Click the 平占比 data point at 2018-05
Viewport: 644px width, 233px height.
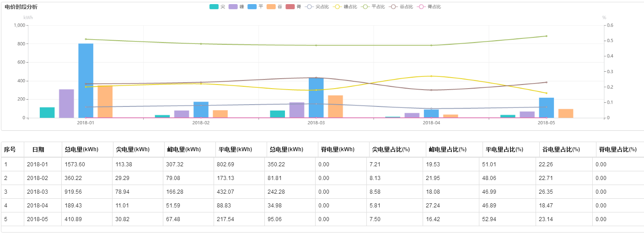(546, 36)
